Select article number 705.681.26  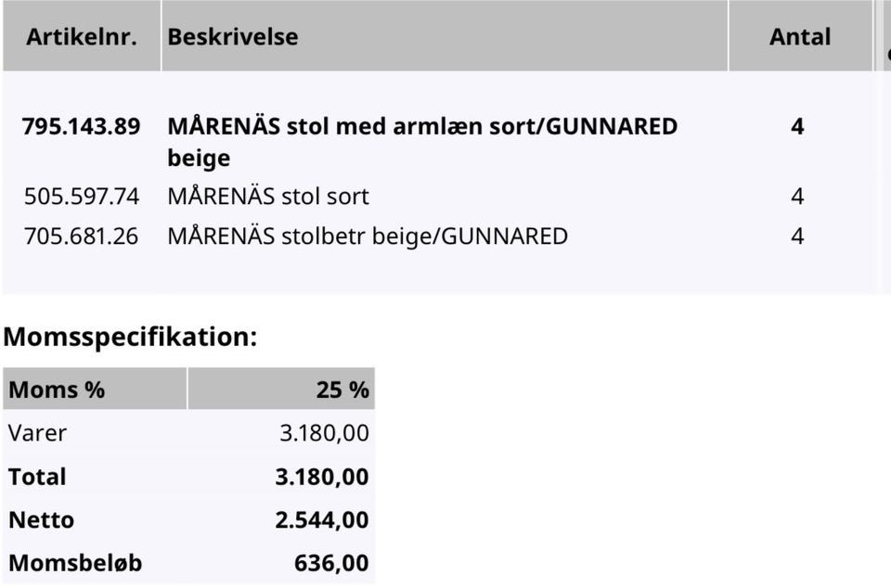point(82,236)
